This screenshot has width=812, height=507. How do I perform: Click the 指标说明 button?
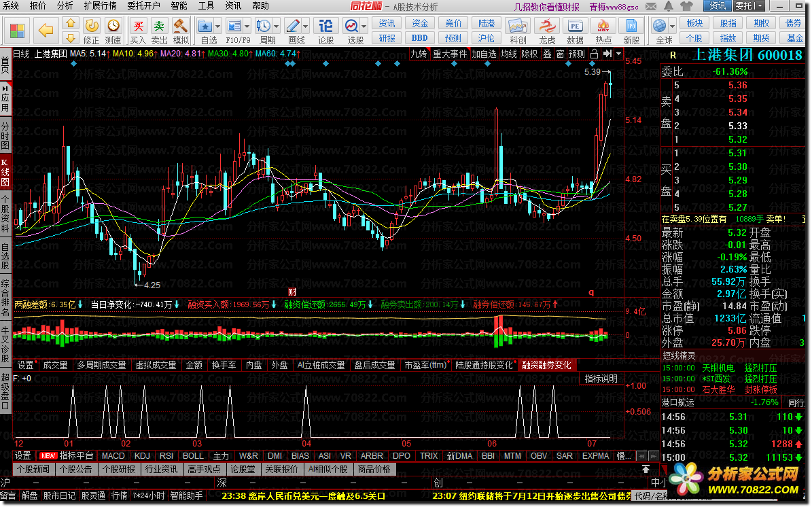tap(601, 379)
